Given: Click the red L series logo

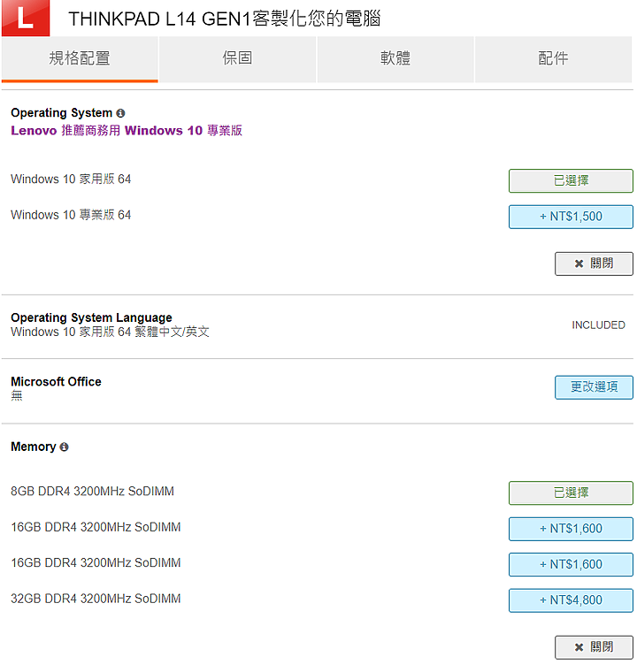Looking at the screenshot, I should [x=26, y=18].
